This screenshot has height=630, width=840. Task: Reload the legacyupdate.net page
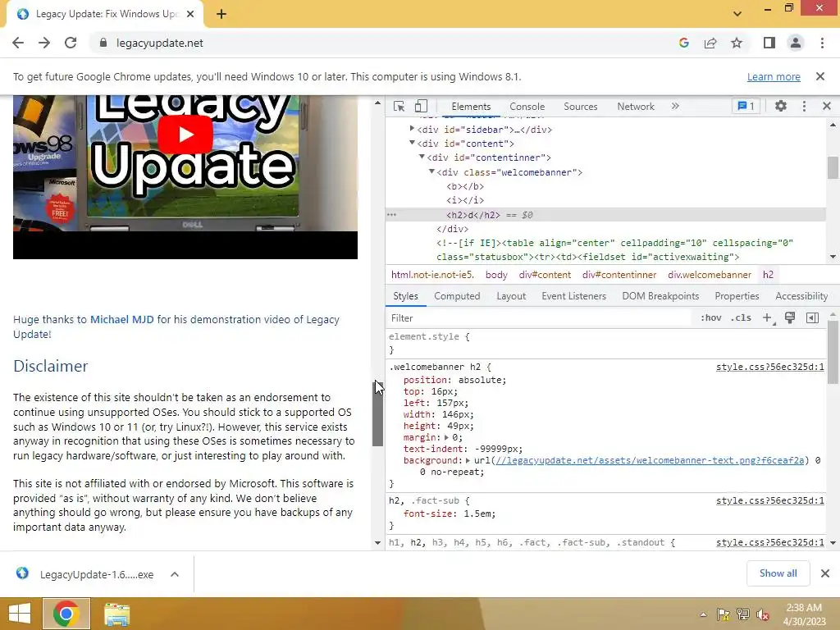pos(71,43)
